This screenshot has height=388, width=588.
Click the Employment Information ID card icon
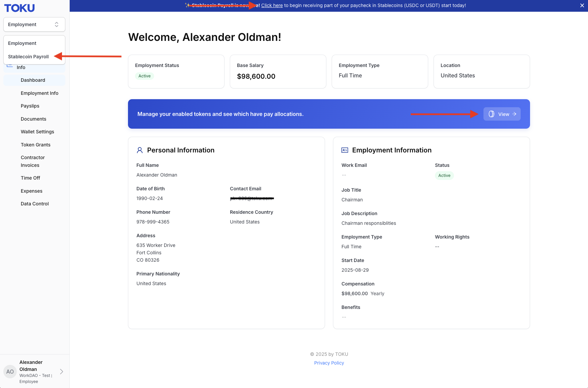coord(345,150)
